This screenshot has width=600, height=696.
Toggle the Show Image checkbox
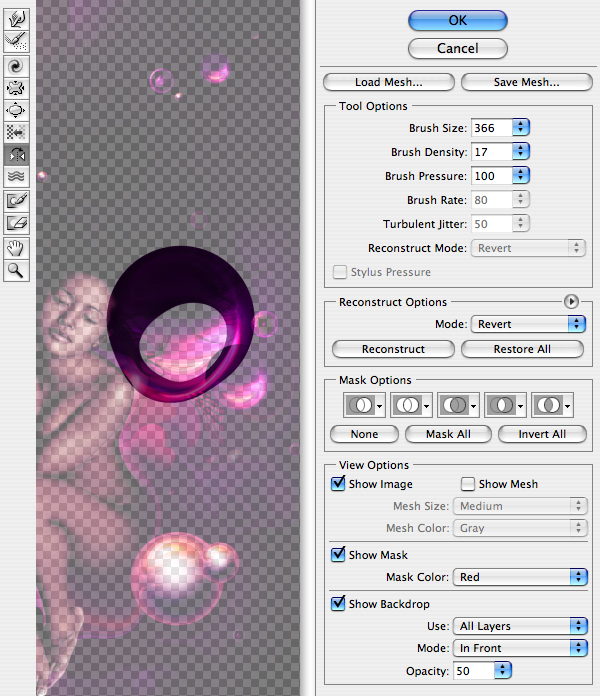338,483
